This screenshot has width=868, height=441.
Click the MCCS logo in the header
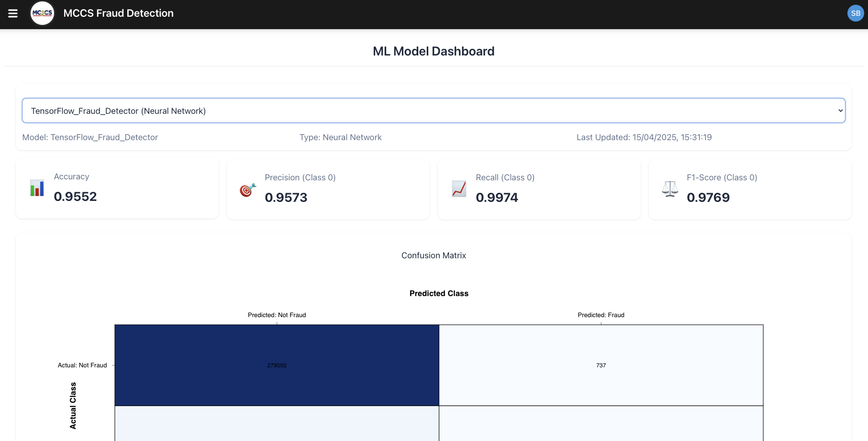42,13
